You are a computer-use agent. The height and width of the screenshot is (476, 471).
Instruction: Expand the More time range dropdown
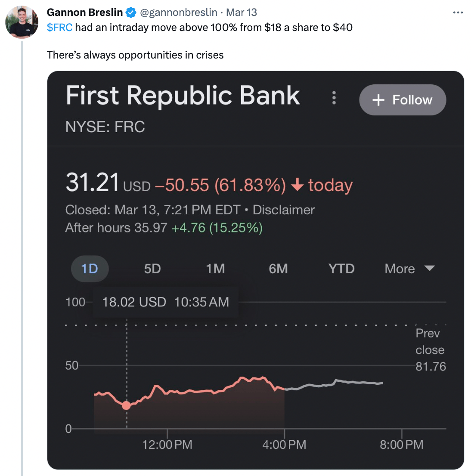410,269
